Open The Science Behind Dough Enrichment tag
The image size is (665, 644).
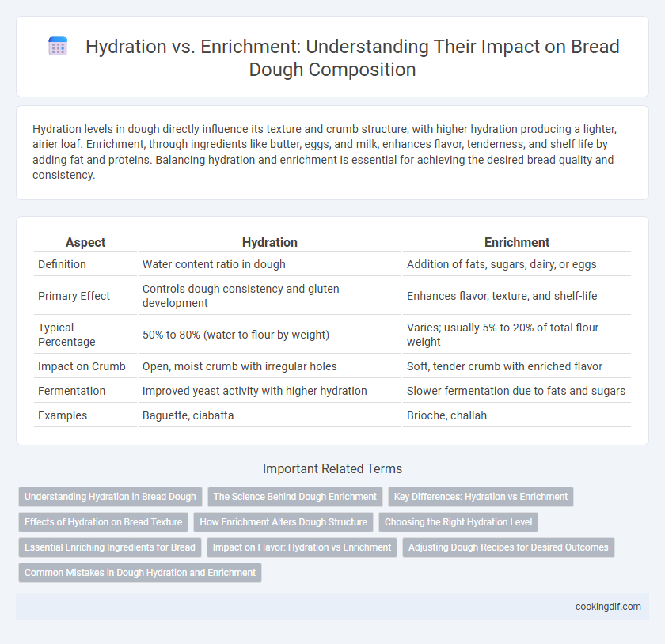pyautogui.click(x=294, y=497)
